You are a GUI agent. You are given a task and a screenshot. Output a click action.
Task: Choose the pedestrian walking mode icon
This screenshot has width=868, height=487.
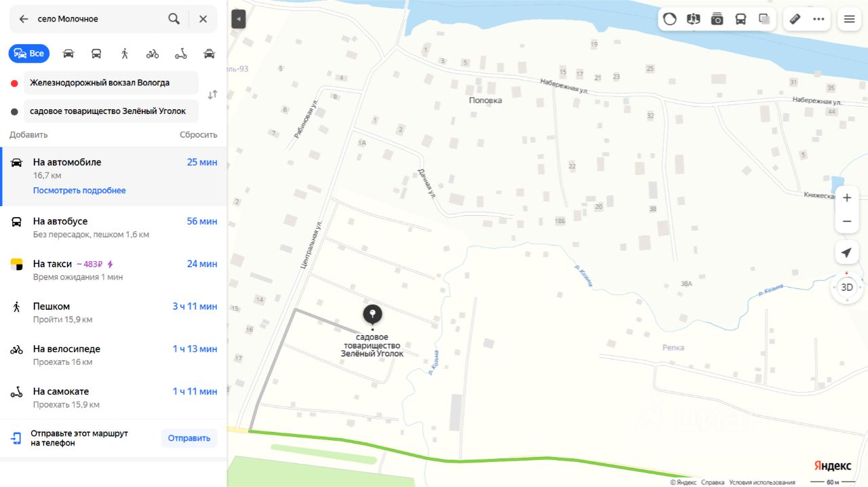(x=125, y=54)
